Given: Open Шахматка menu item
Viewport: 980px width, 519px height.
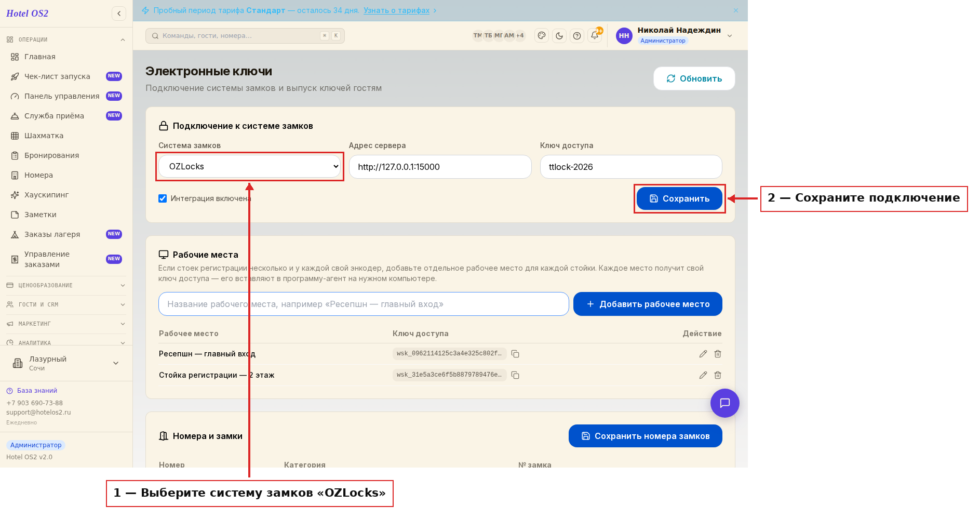Looking at the screenshot, I should 66,136.
